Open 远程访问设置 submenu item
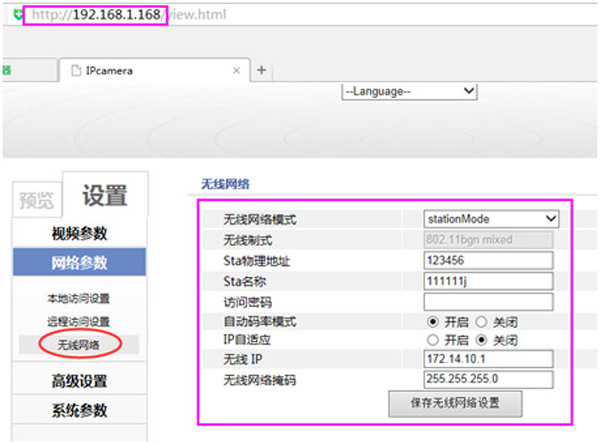 78,321
